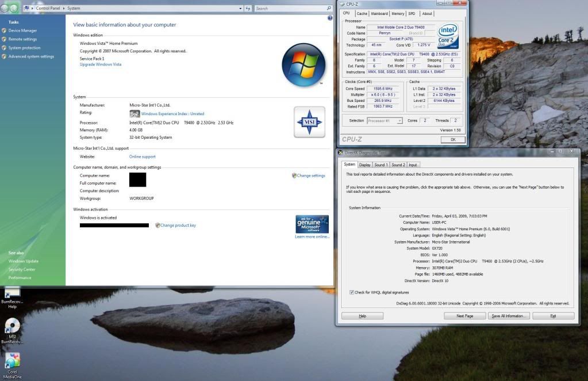Go back in the System control panel window

click(5, 8)
